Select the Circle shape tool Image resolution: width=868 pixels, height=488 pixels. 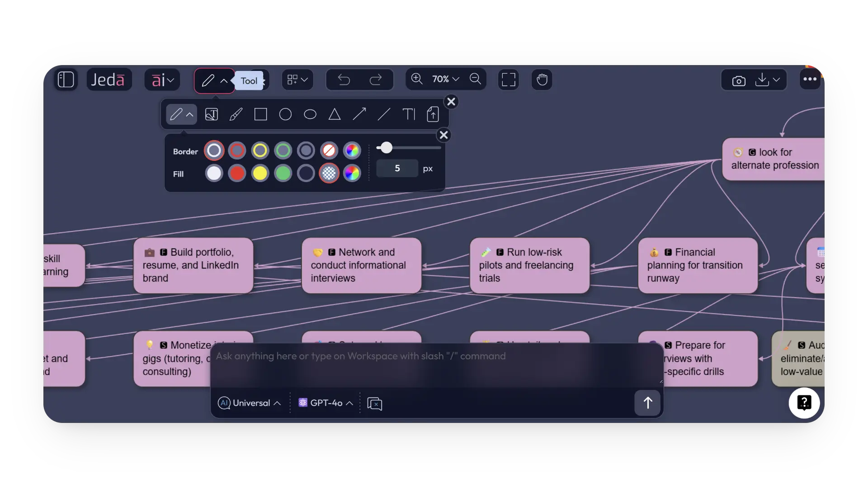tap(285, 114)
